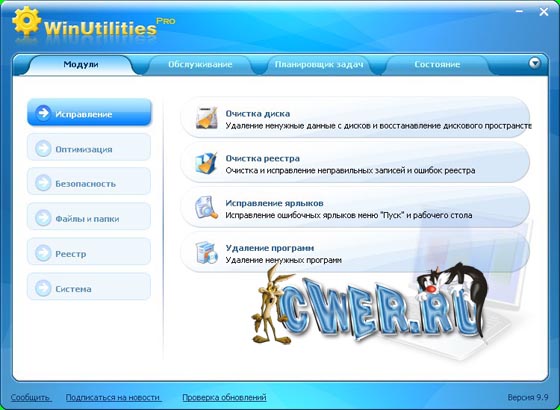Viewport: 560px width, 410px height.
Task: Open the Подписаться на новости link
Action: click(114, 397)
